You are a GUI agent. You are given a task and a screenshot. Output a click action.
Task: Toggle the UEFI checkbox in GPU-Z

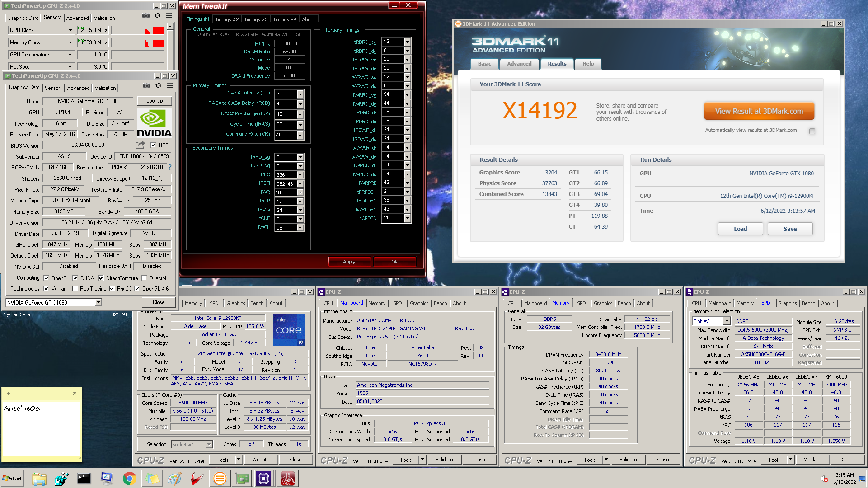(153, 145)
